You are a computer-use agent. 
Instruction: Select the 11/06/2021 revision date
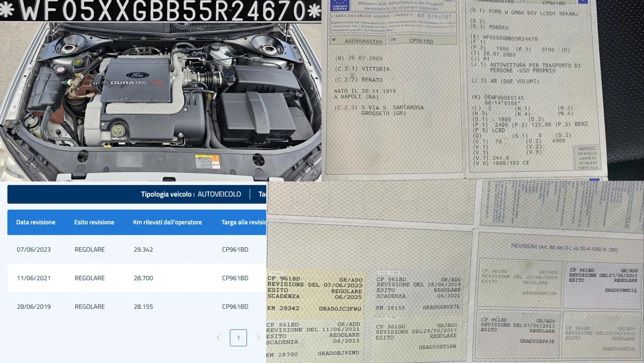point(34,278)
